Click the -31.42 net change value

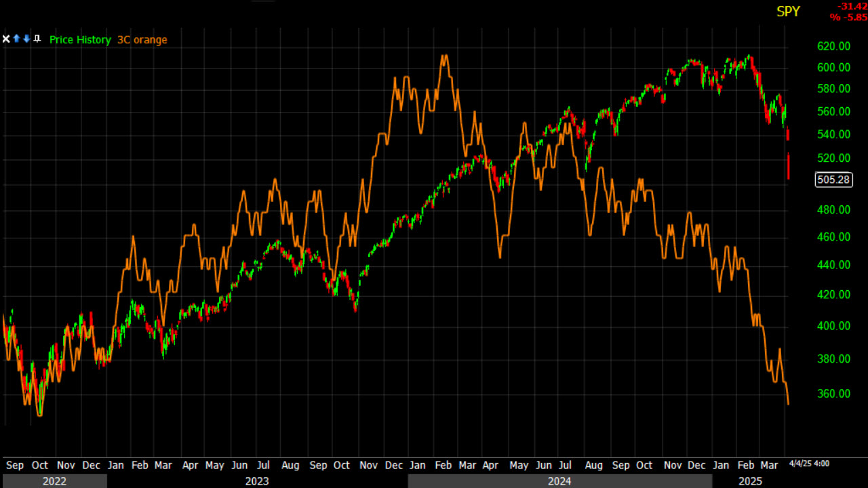852,6
